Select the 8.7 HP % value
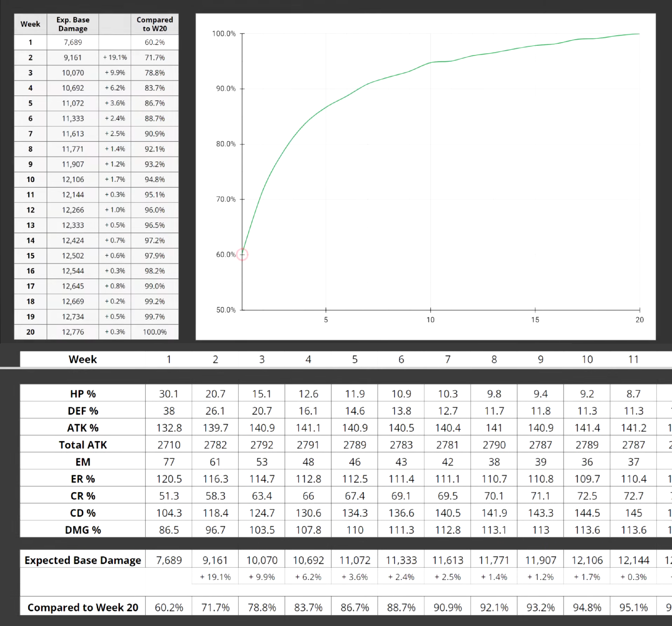The image size is (672, 626). coord(634,394)
